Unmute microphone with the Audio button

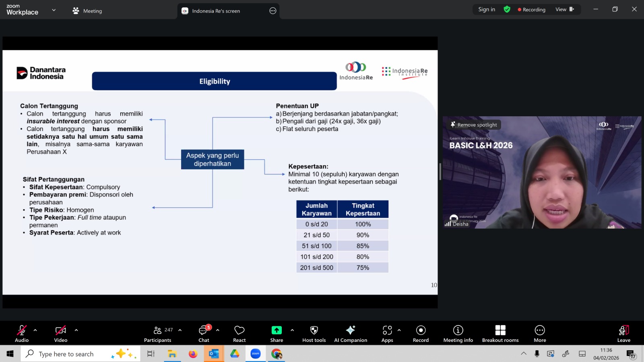pyautogui.click(x=22, y=333)
